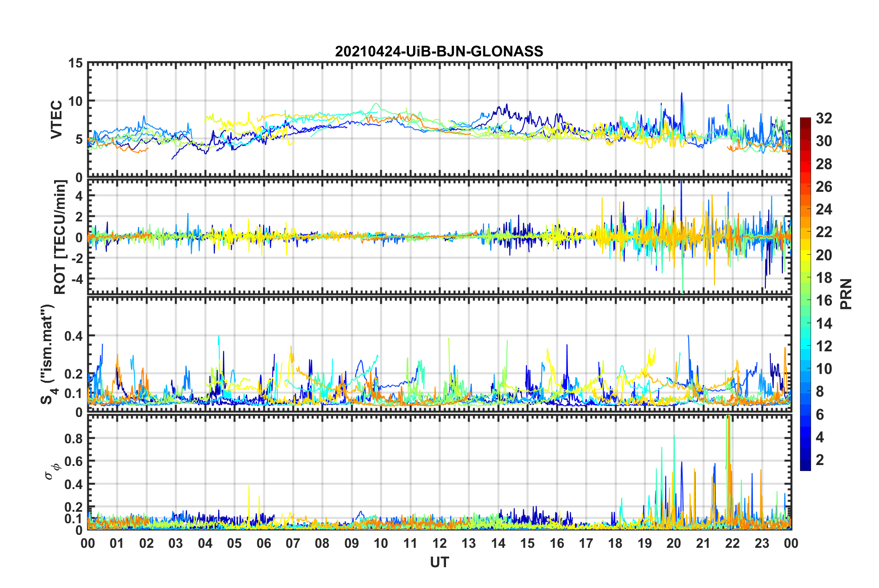Click the 05 hour tick on the UT axis
The width and height of the screenshot is (879, 588).
tap(234, 543)
